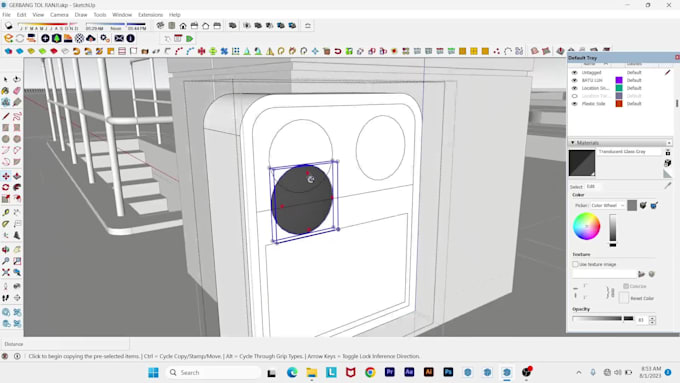Click the browse texture folder icon
Screen dimensions: 680x383
tap(641, 274)
